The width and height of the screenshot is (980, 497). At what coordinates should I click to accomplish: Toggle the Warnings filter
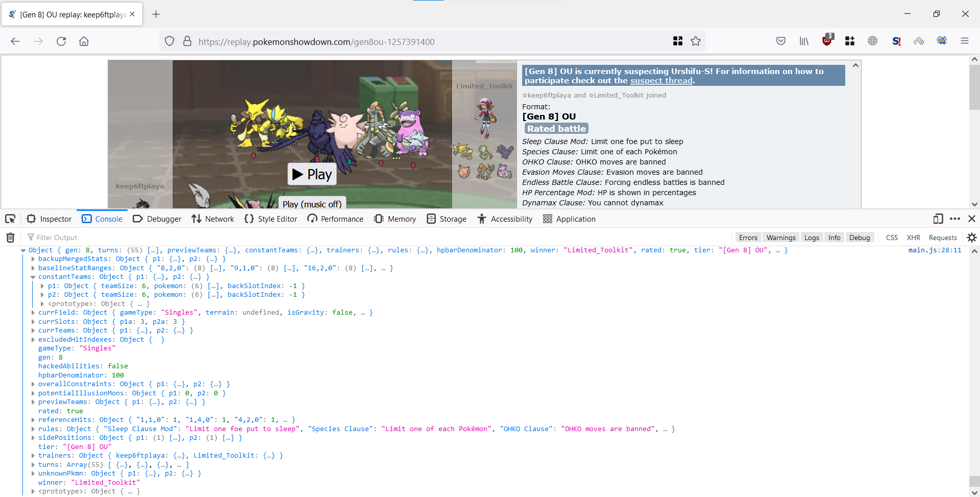coord(781,238)
